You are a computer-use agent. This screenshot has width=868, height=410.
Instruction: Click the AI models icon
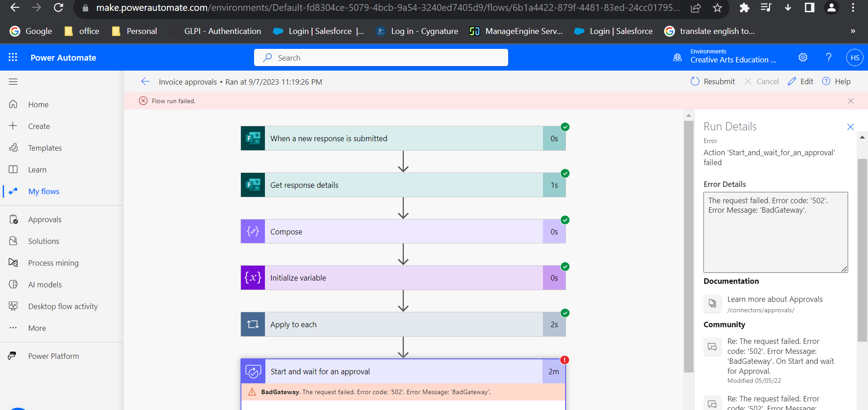[13, 284]
